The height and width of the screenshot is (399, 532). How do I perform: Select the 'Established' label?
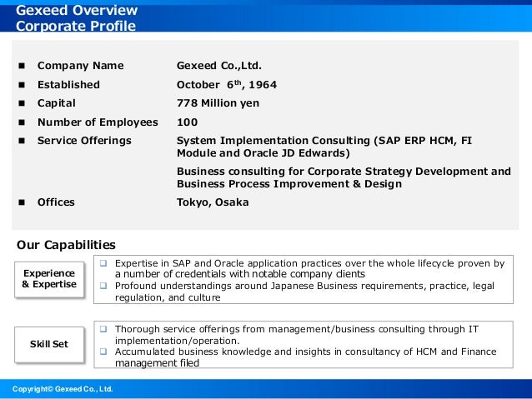[x=68, y=84]
